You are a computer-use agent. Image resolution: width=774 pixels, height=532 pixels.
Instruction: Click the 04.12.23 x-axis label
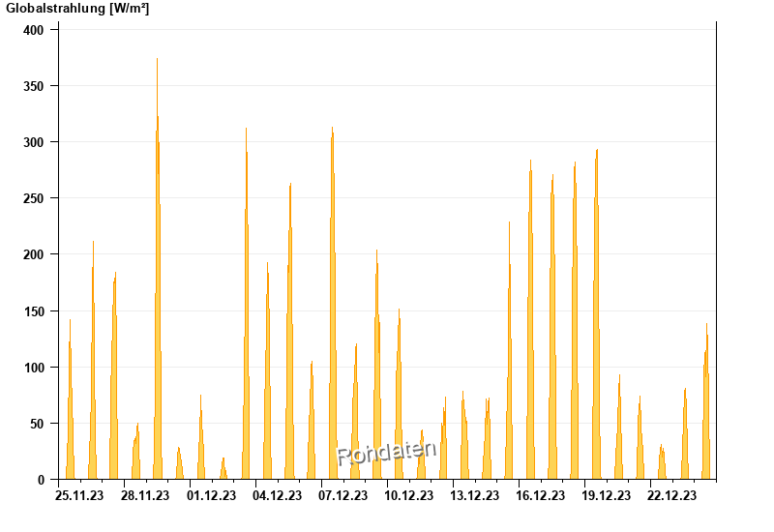tap(278, 496)
